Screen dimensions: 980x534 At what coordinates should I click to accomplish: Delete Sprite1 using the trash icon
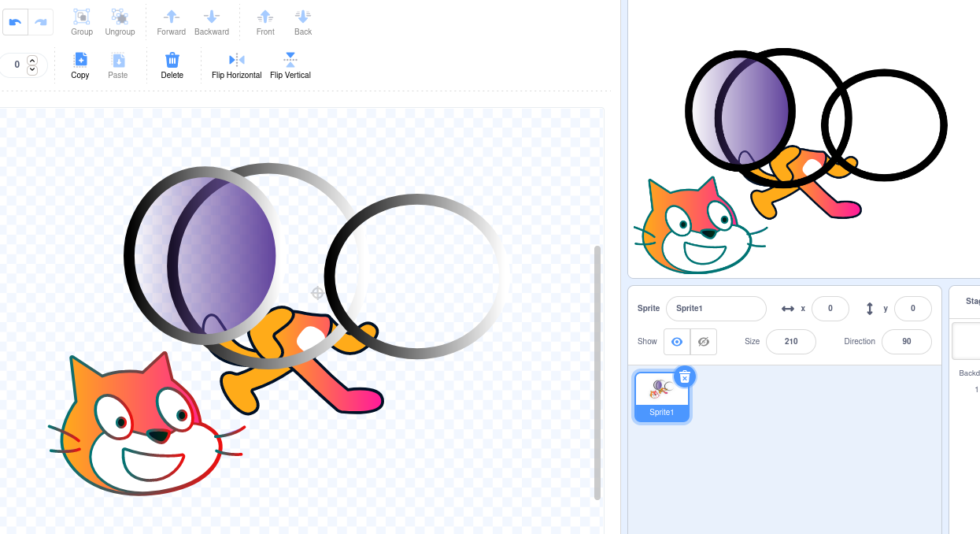(685, 376)
